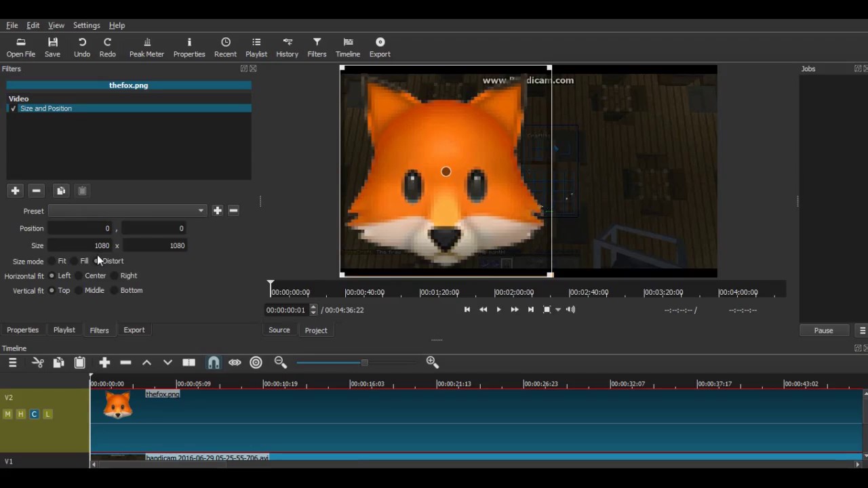Switch to the Source player tab

click(279, 330)
